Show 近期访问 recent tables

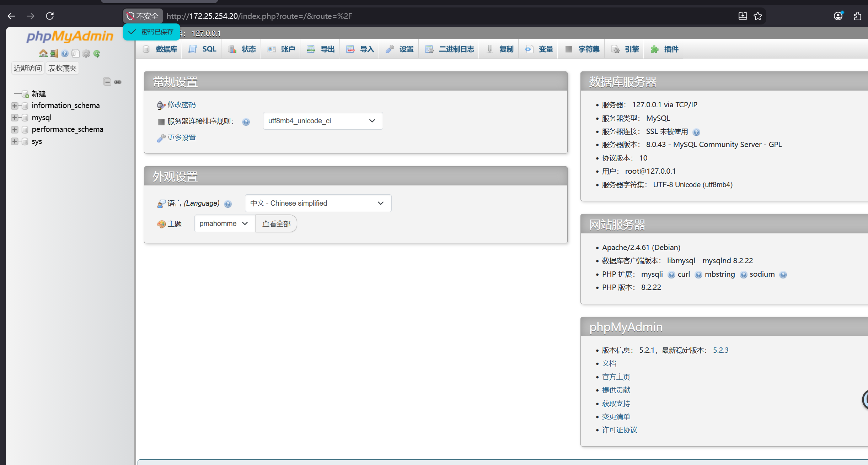pos(28,68)
